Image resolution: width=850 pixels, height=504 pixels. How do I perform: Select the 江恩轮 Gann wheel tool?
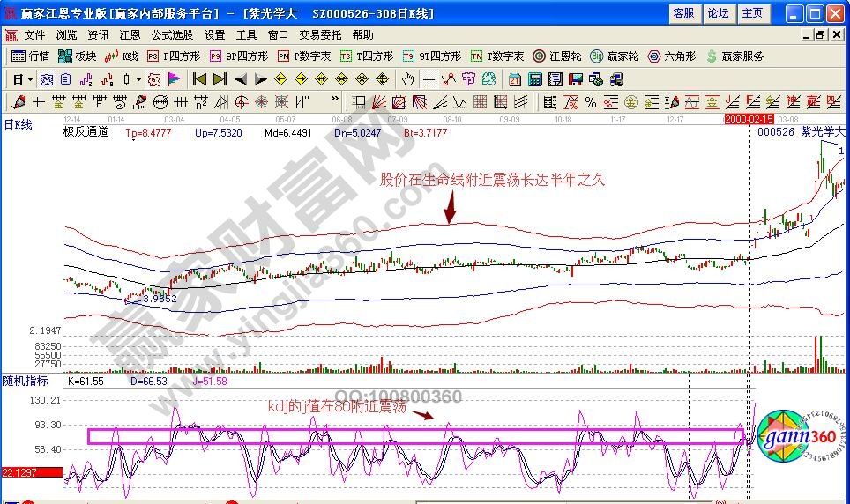tap(555, 56)
